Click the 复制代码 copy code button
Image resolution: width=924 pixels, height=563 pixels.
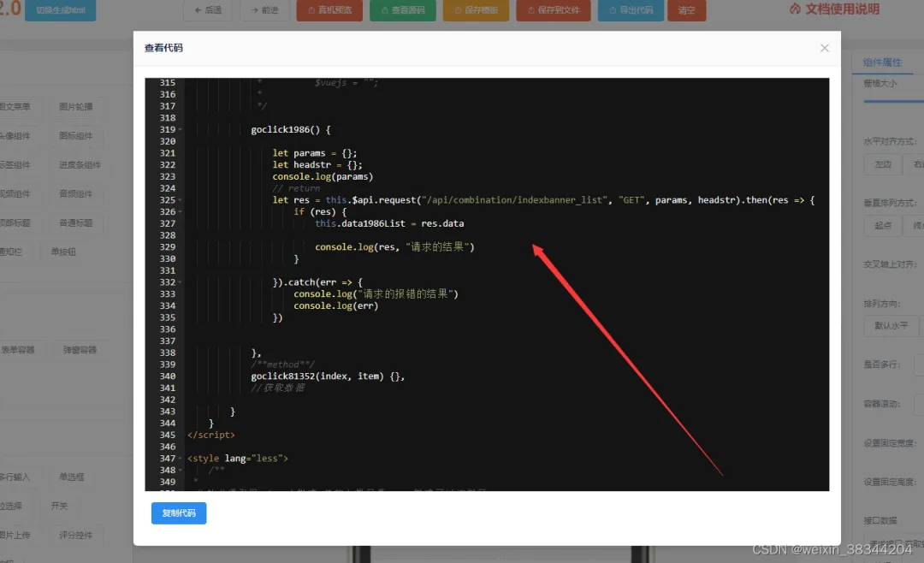coord(179,513)
